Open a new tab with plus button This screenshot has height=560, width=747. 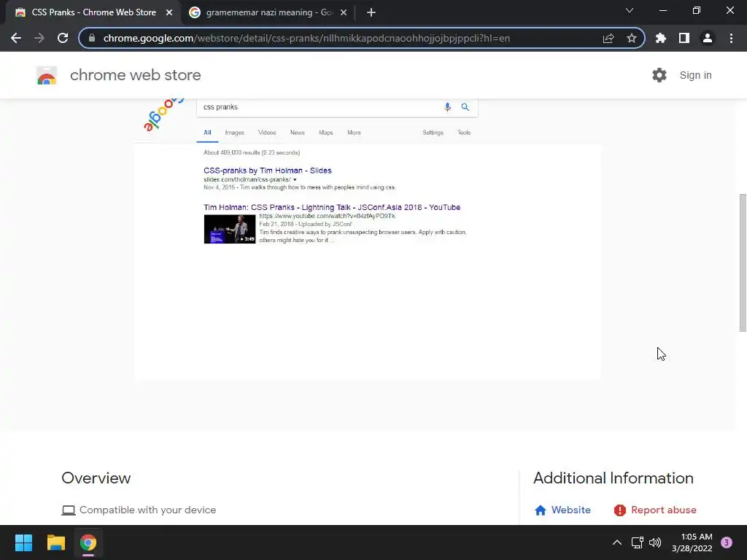point(371,12)
